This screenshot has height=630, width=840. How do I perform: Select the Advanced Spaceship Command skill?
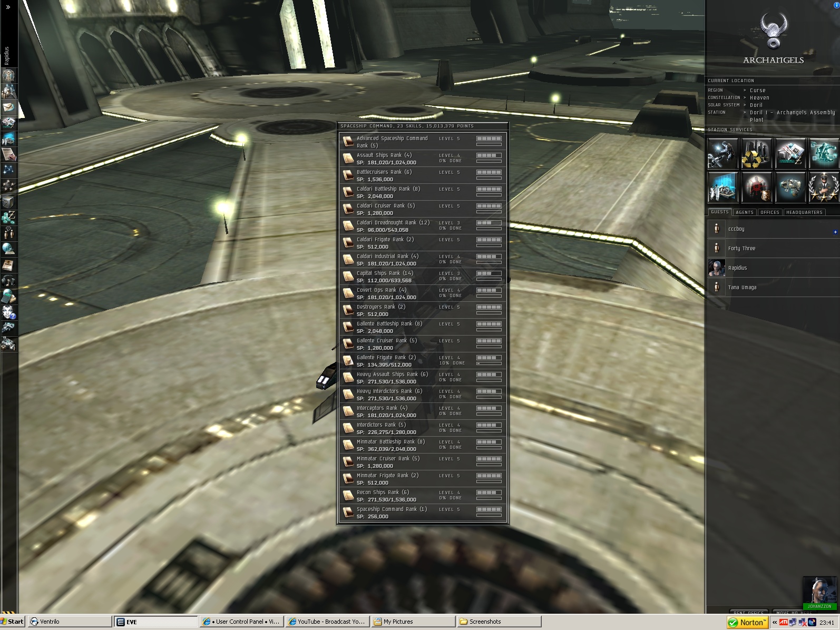click(423, 142)
